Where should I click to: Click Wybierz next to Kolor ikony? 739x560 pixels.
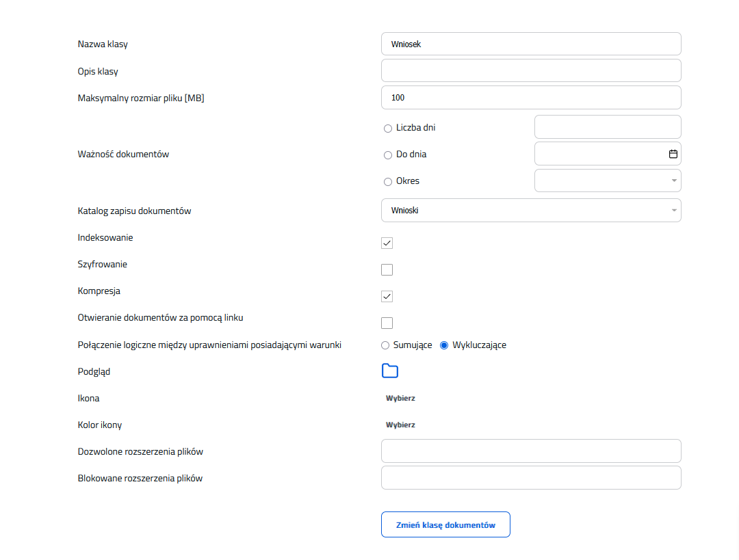point(400,425)
